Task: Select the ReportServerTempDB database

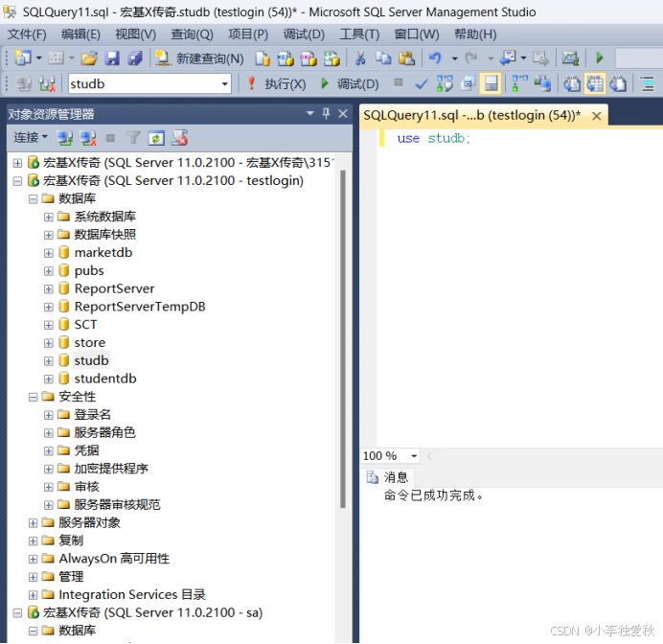Action: click(140, 307)
